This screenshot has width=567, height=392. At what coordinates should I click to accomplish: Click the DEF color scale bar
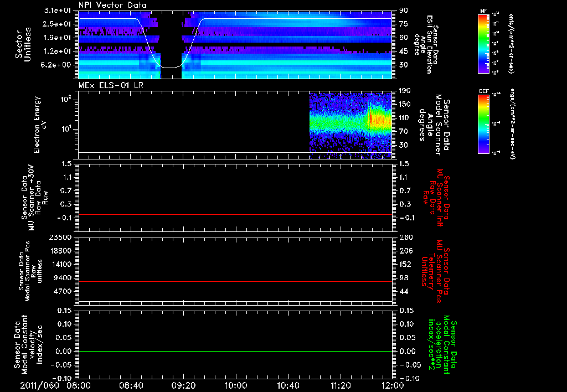(483, 123)
